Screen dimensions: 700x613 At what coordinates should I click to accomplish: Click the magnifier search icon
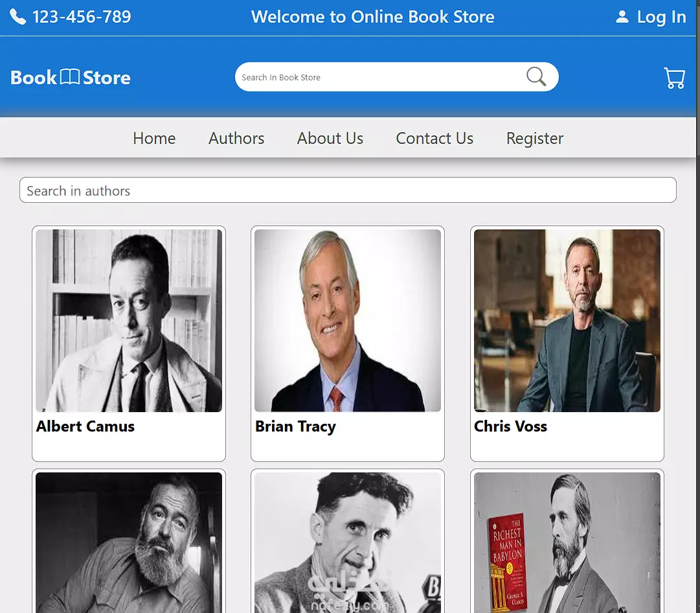pos(536,76)
